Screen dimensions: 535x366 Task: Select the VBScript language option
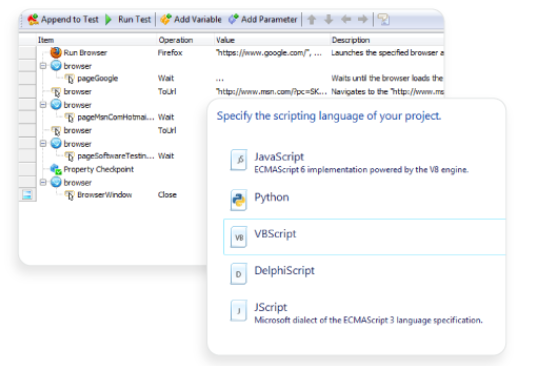pos(364,237)
